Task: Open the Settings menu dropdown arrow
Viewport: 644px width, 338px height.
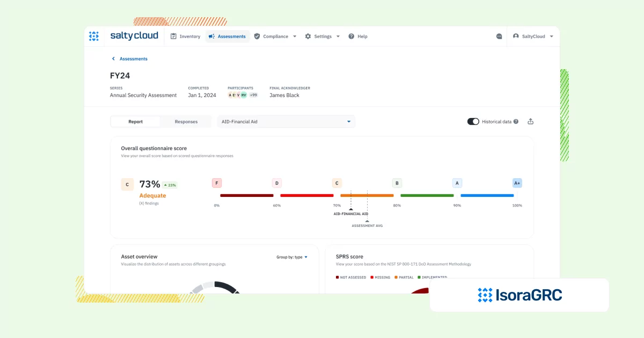Action: pyautogui.click(x=338, y=36)
